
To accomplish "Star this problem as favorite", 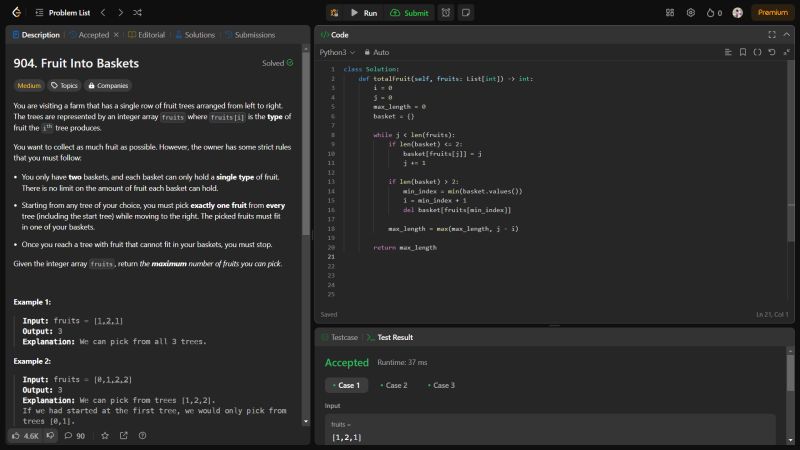I will (103, 435).
